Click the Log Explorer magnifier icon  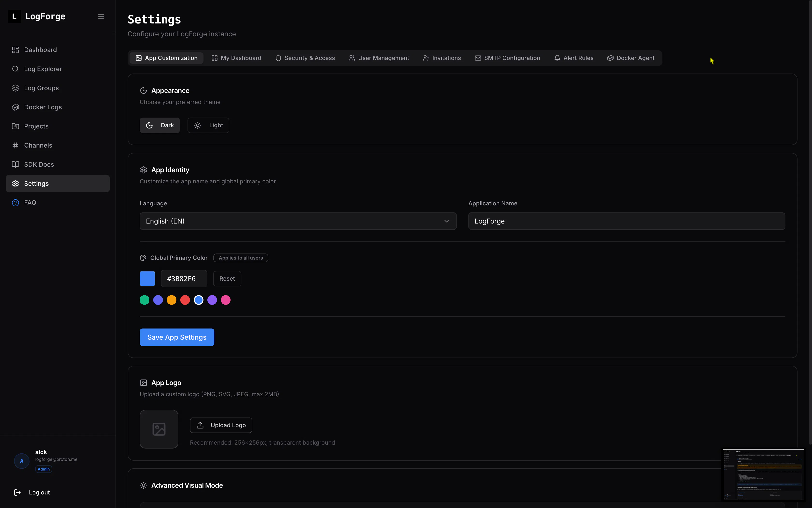click(x=15, y=69)
